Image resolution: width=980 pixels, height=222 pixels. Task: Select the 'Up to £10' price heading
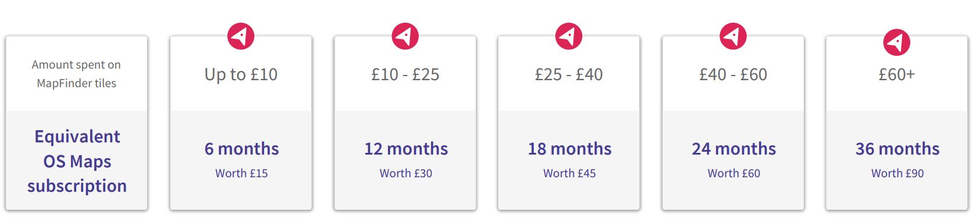pyautogui.click(x=241, y=74)
